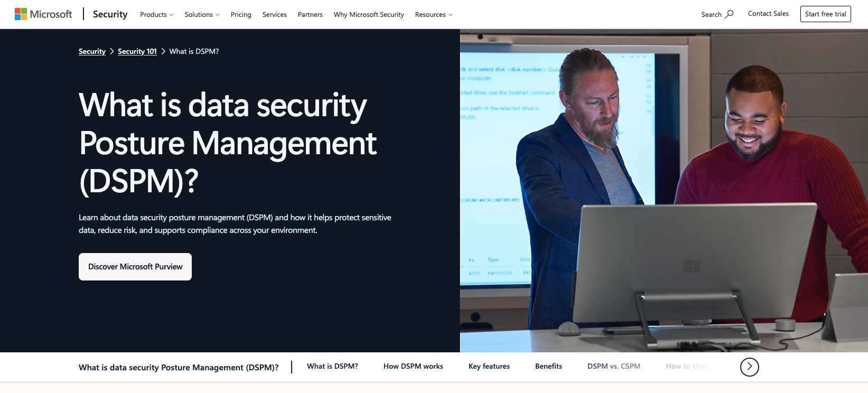
Task: Click the Start free trial button
Action: click(826, 14)
